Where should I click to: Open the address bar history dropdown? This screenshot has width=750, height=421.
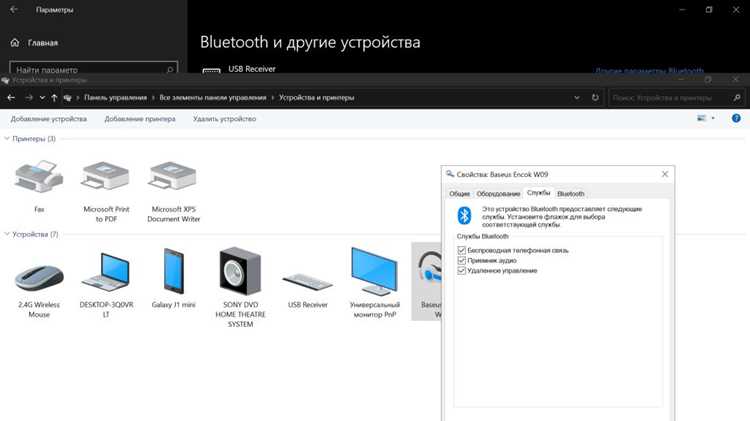click(x=577, y=98)
